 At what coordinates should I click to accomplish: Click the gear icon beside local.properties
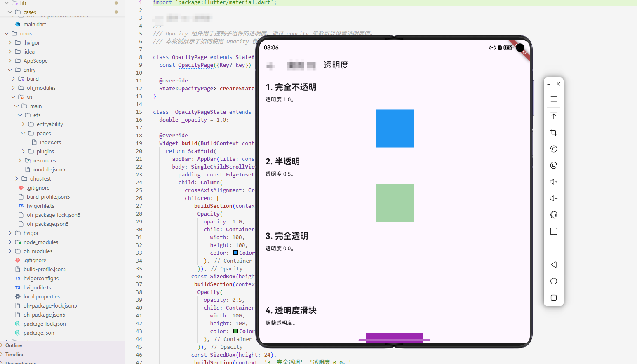tap(18, 296)
